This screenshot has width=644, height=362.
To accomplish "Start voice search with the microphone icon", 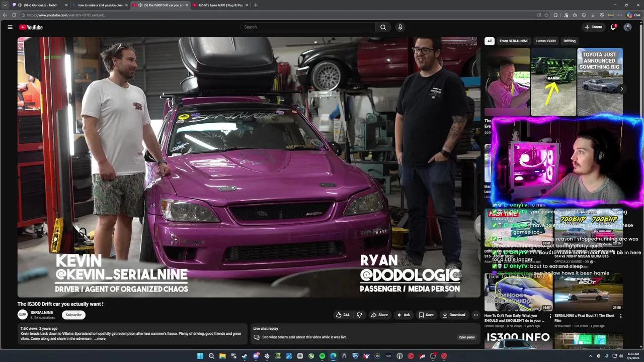I will [x=400, y=27].
